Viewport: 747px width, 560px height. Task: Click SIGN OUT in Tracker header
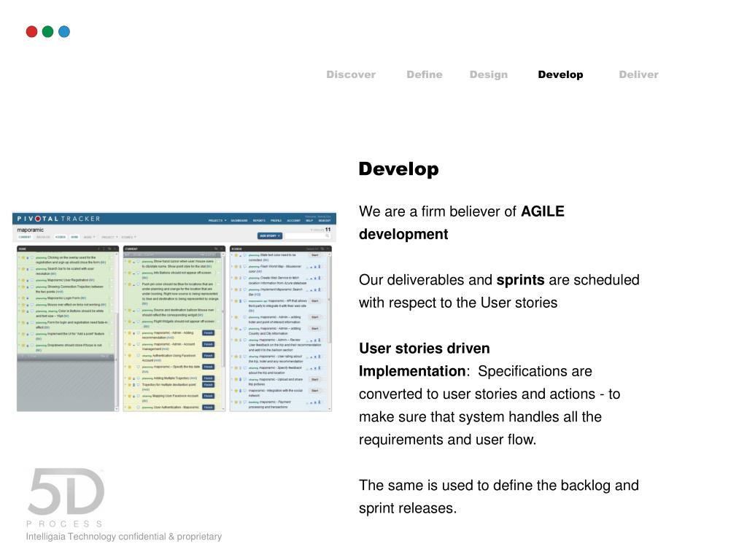point(325,220)
